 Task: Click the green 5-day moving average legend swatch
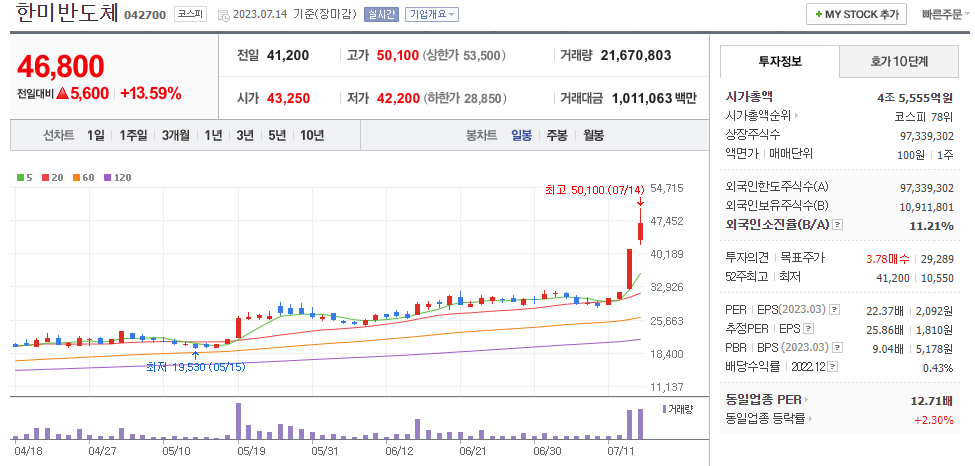click(21, 177)
